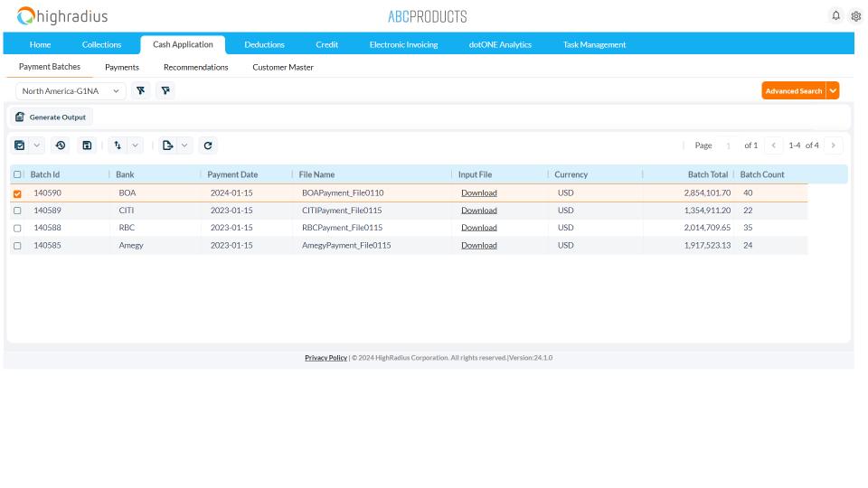
Task: Select the checkbox for batch 140589
Action: click(x=17, y=211)
